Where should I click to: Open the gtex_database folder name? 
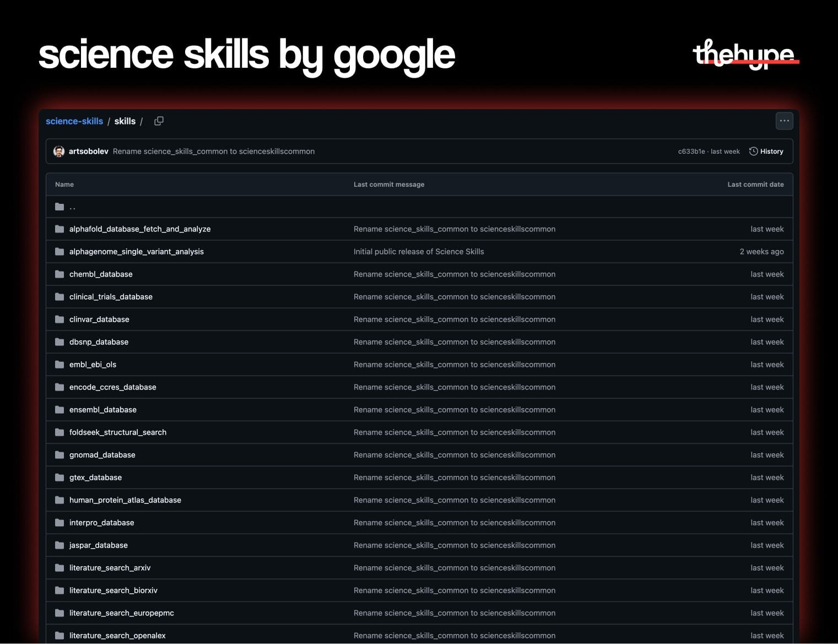click(x=95, y=478)
